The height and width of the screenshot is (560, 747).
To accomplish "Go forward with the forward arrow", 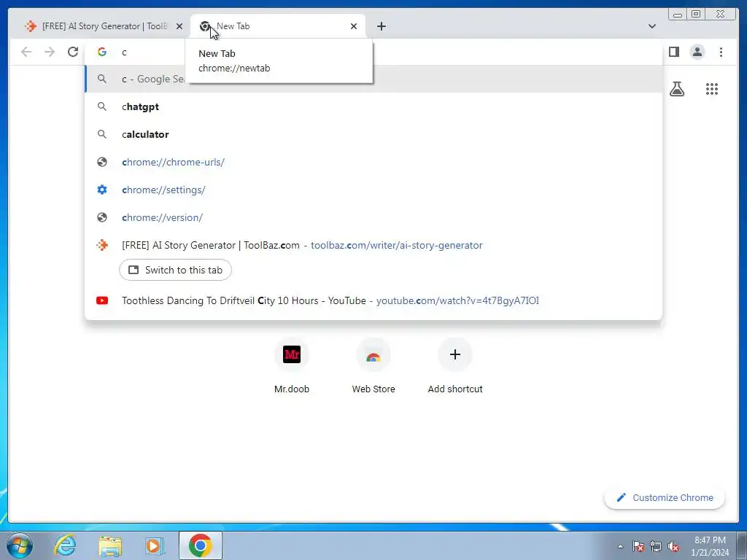I will (x=50, y=52).
